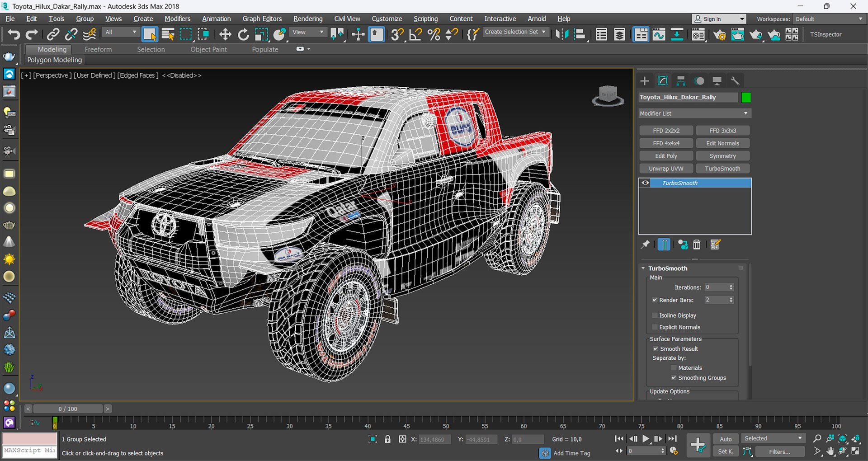The width and height of the screenshot is (868, 461).
Task: Switch to the Hierarchy panel icon
Action: [681, 81]
